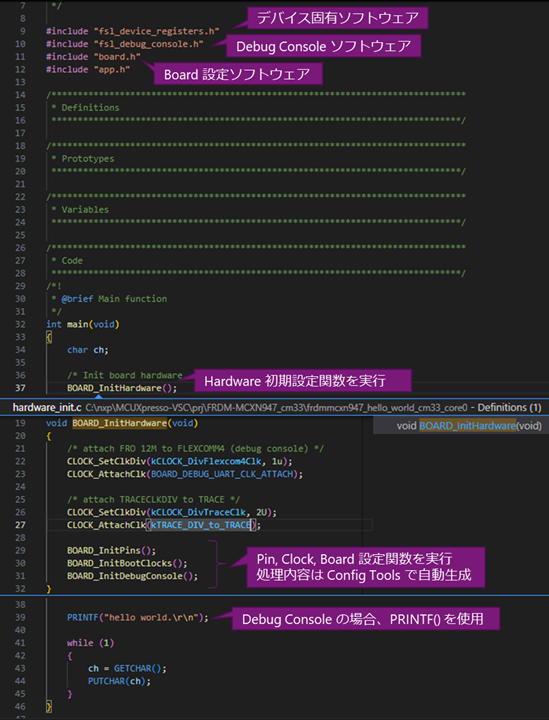Click the "fsl_device_registers.h" include string
The height and width of the screenshot is (720, 549).
tap(157, 31)
